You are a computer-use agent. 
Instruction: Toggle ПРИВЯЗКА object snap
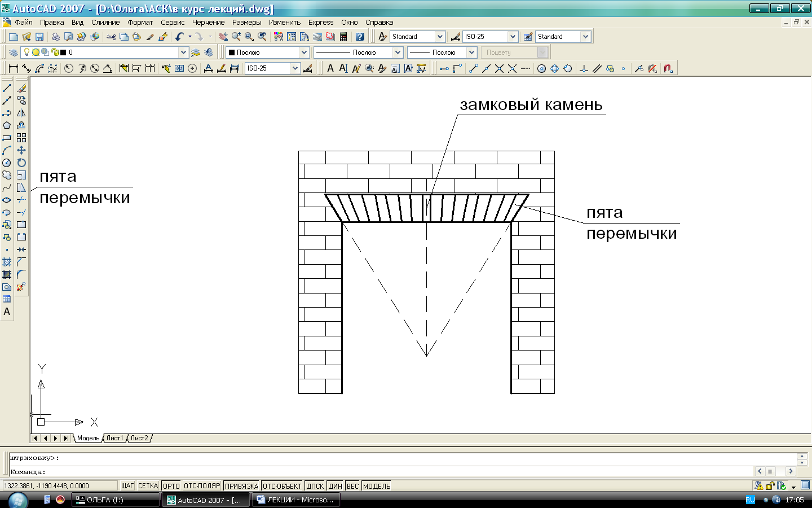tap(241, 486)
